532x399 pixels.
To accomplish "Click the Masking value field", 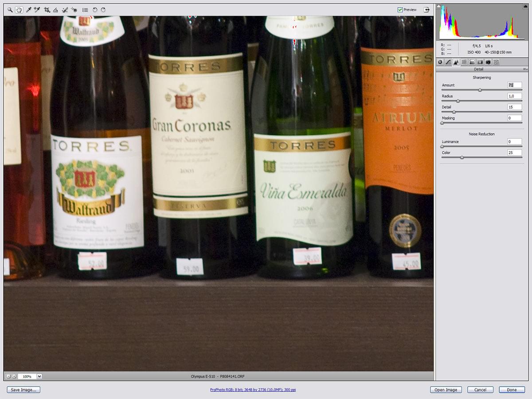I will 514,118.
